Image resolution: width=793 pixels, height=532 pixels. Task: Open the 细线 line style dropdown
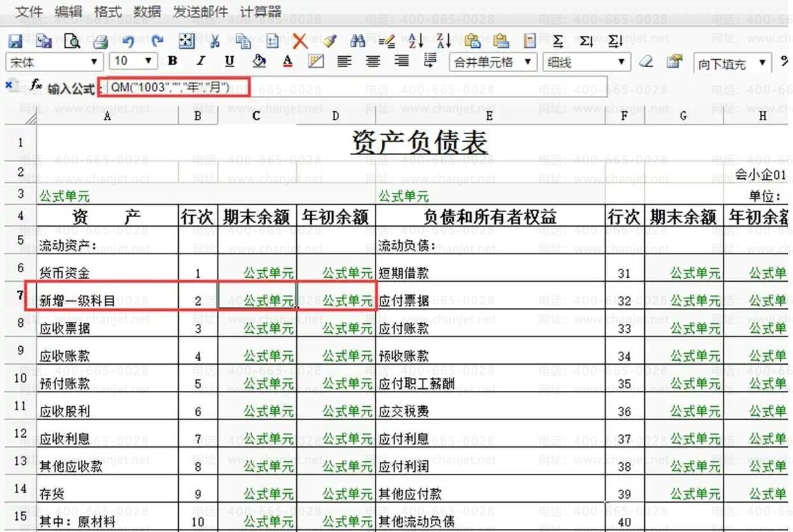pyautogui.click(x=586, y=62)
